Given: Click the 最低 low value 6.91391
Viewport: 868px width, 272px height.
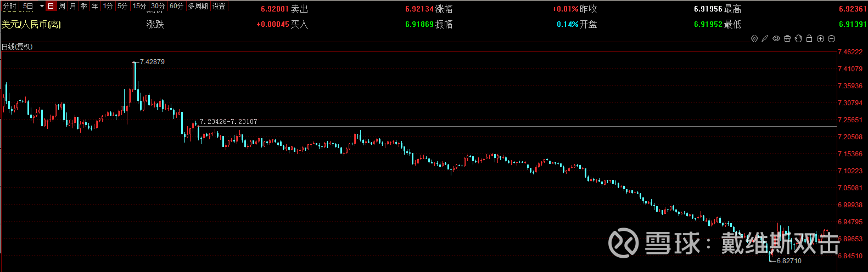Looking at the screenshot, I should pos(853,25).
